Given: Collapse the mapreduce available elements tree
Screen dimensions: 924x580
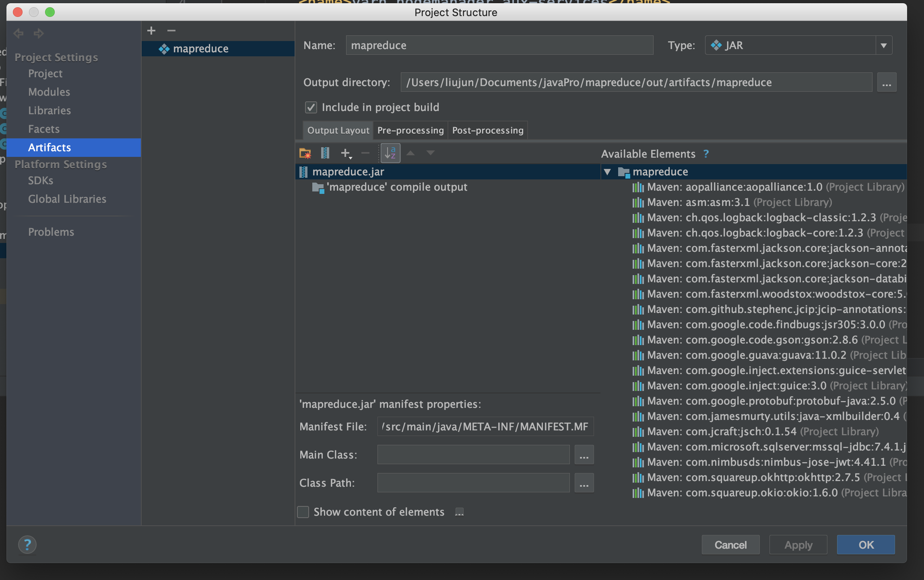Looking at the screenshot, I should (607, 172).
